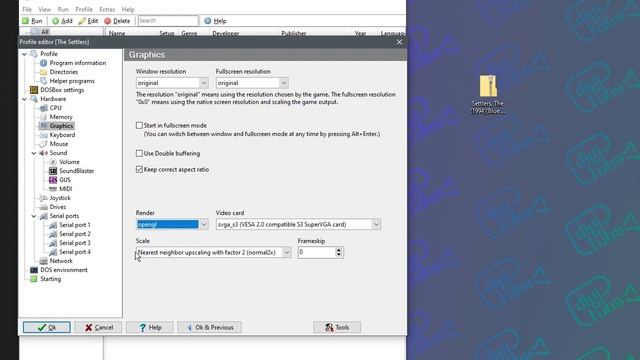This screenshot has height=360, width=640.
Task: Click the Mouse icon in tree
Action: click(43, 144)
